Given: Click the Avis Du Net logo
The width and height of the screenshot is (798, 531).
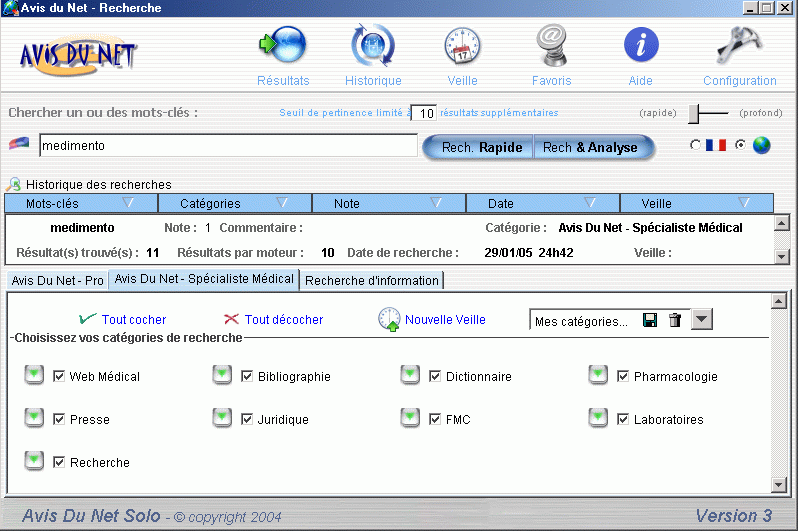Looking at the screenshot, I should click(x=77, y=55).
